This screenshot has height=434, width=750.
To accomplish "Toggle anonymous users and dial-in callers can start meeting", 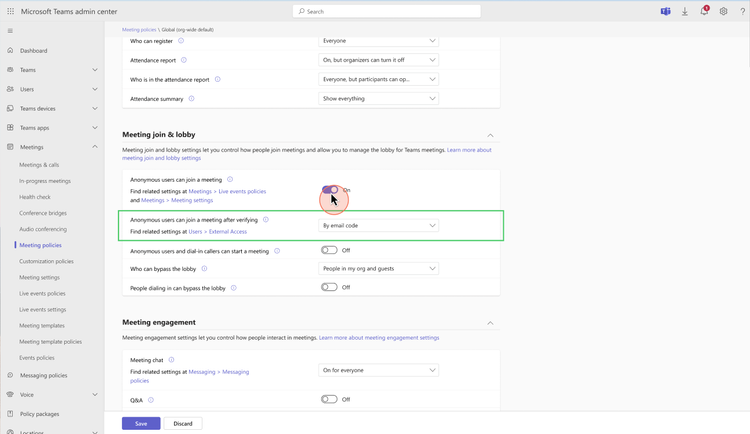I will coord(329,250).
